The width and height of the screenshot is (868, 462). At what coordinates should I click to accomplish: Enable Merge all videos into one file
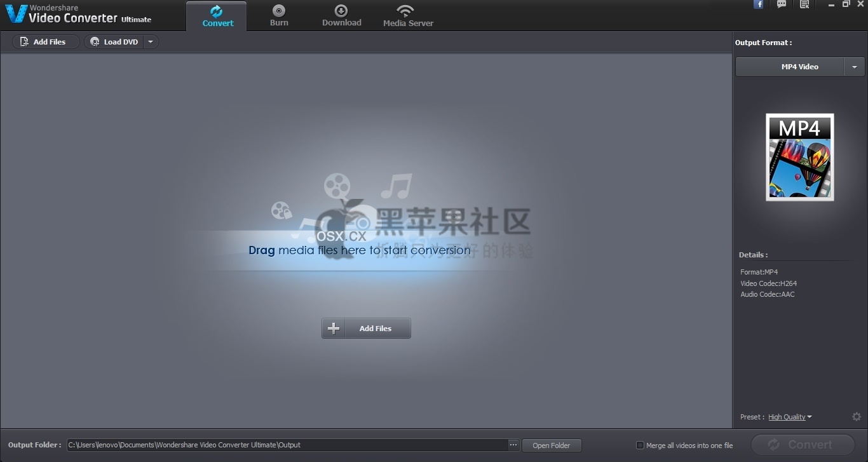(x=641, y=445)
